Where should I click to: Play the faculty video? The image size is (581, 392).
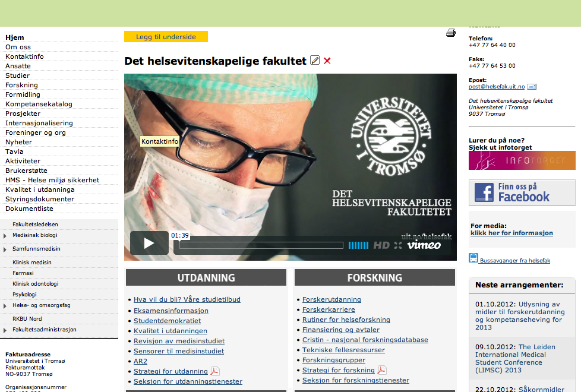(149, 243)
